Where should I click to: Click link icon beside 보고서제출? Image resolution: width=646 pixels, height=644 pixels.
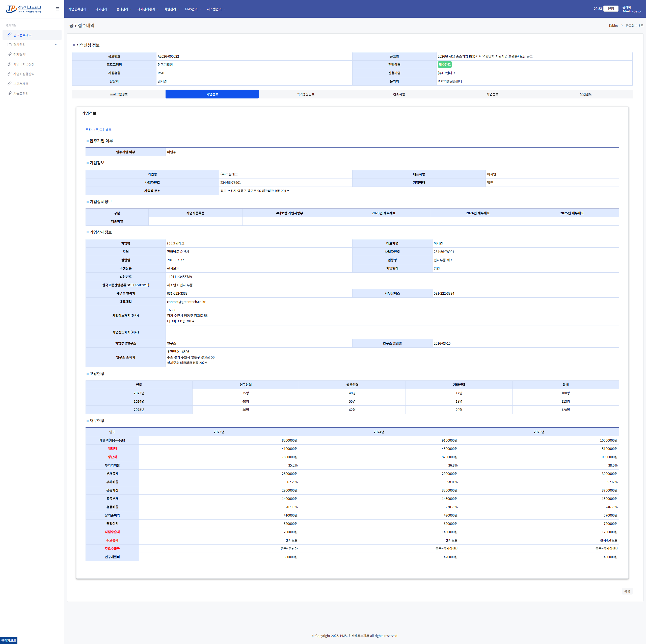[x=10, y=84]
